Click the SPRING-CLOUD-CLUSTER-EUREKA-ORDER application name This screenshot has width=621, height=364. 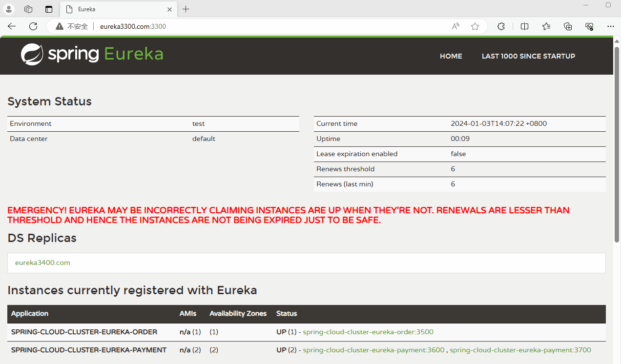click(x=84, y=332)
